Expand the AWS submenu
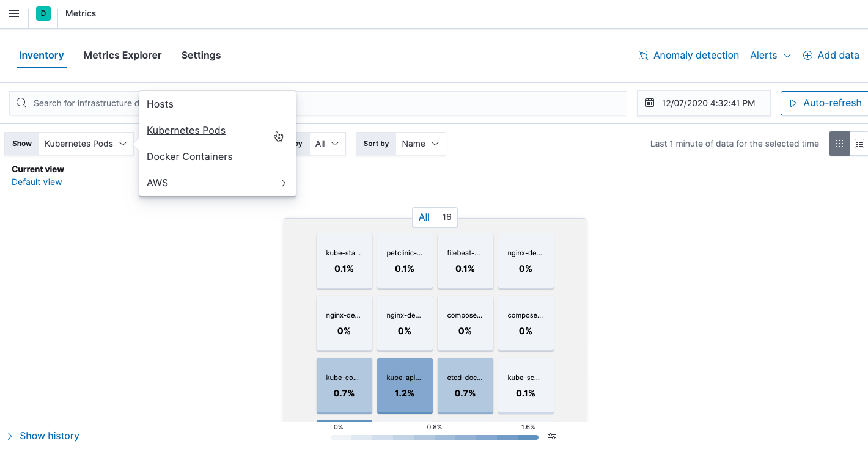This screenshot has height=449, width=868. [x=217, y=183]
